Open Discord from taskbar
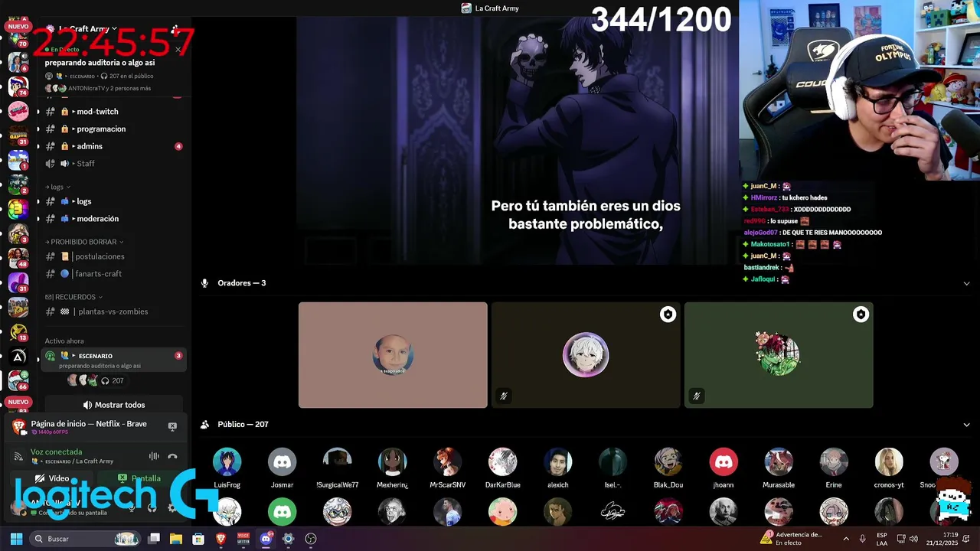This screenshot has height=551, width=980. (x=266, y=539)
